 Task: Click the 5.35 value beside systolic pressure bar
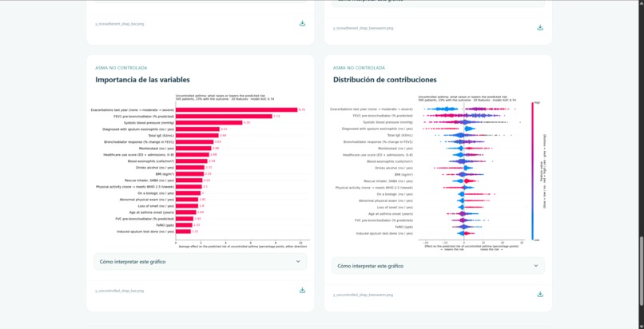click(247, 123)
